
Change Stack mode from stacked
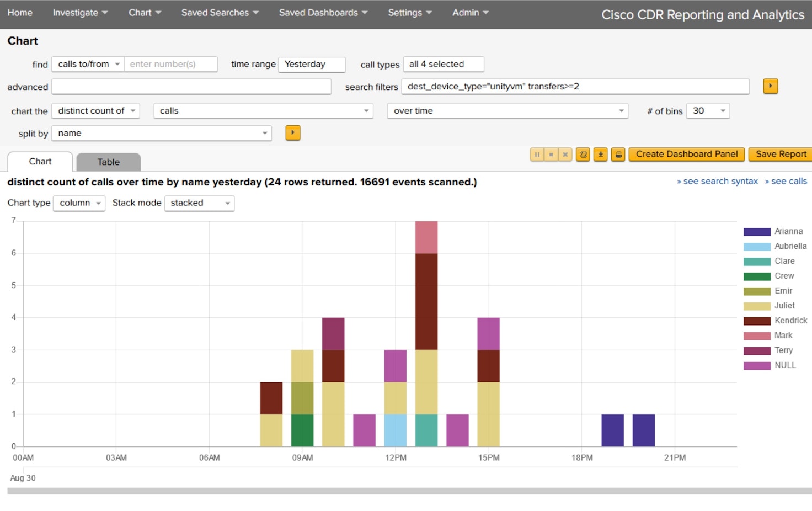click(x=199, y=203)
